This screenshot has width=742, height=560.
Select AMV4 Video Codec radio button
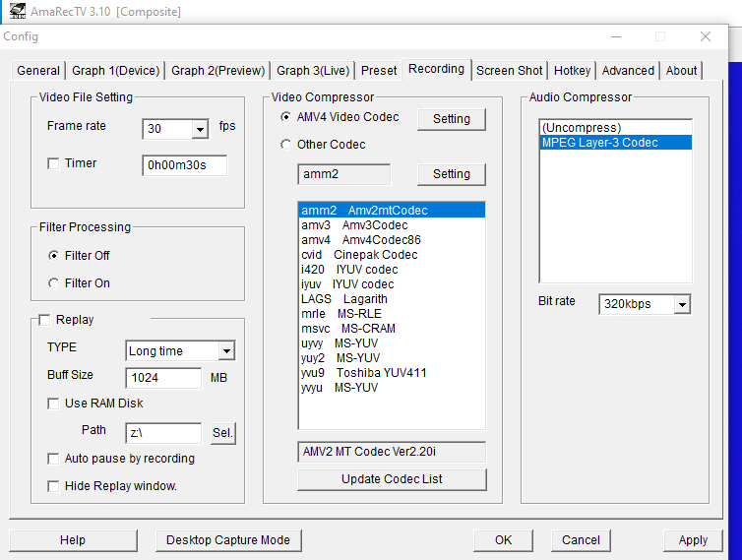tap(285, 116)
